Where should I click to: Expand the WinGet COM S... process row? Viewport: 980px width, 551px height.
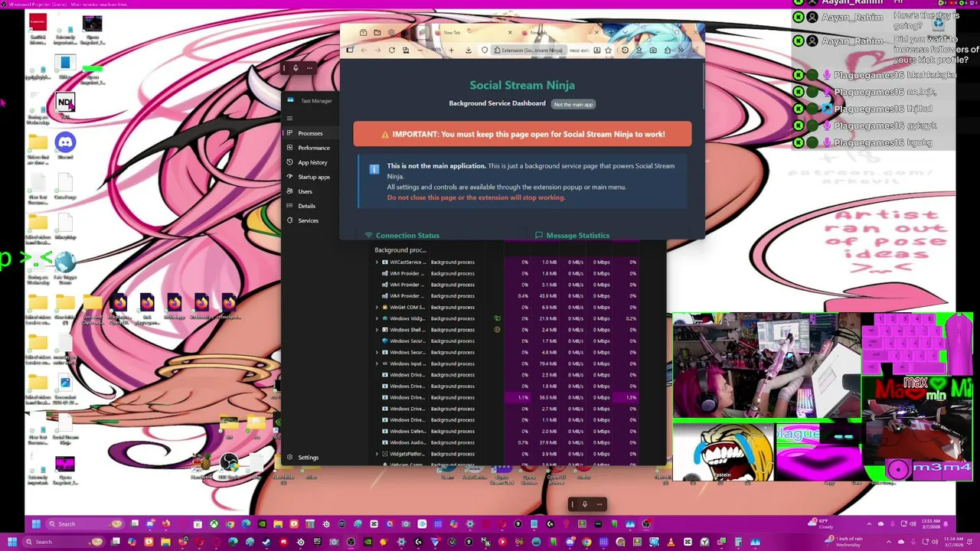point(377,307)
